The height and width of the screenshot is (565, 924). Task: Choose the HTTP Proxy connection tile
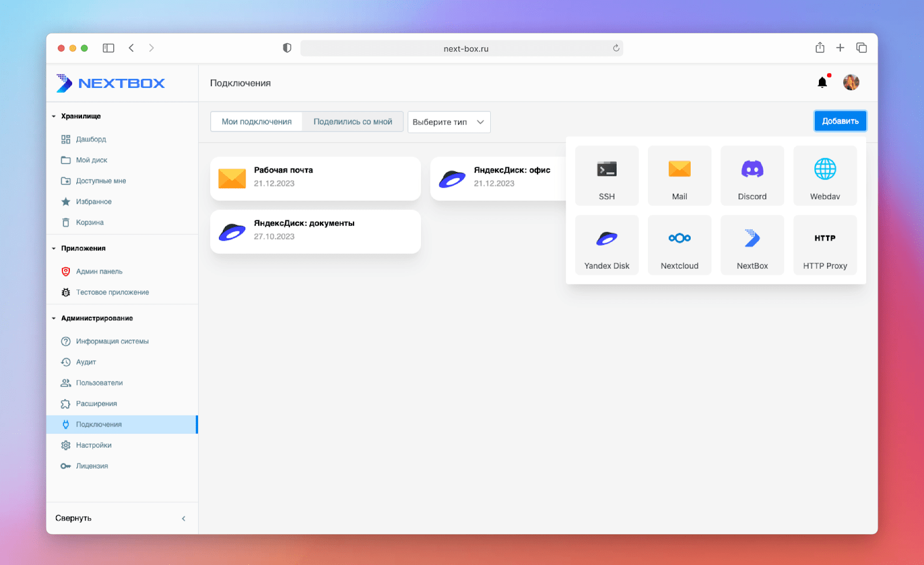825,245
